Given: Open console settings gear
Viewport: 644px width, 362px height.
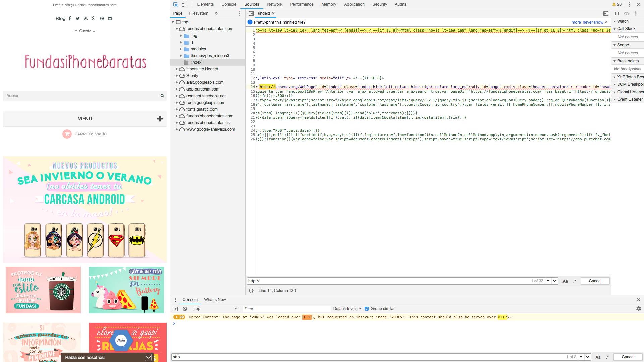Looking at the screenshot, I should coord(638,309).
